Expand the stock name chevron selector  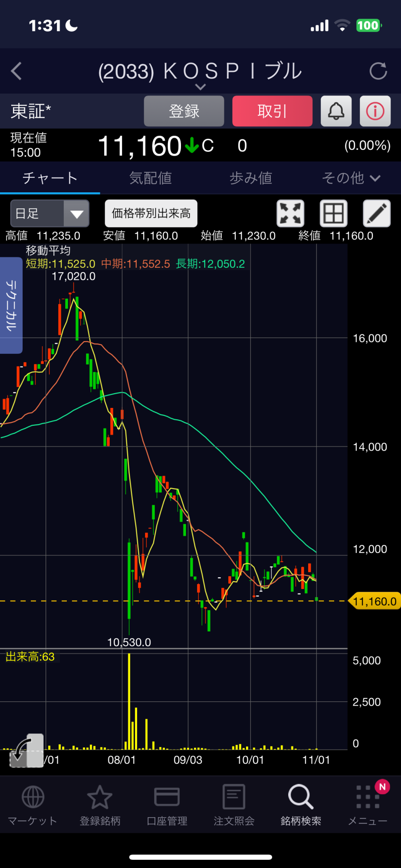coord(200,87)
